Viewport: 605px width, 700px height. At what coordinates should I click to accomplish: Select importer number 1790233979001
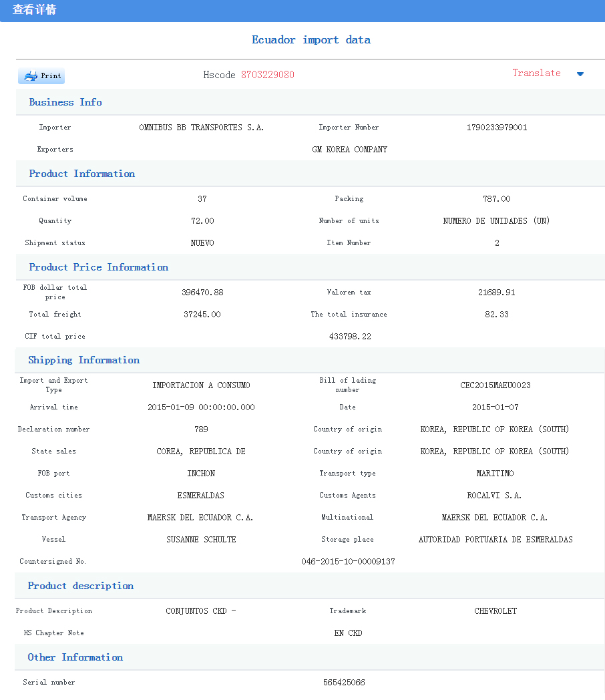pyautogui.click(x=496, y=128)
